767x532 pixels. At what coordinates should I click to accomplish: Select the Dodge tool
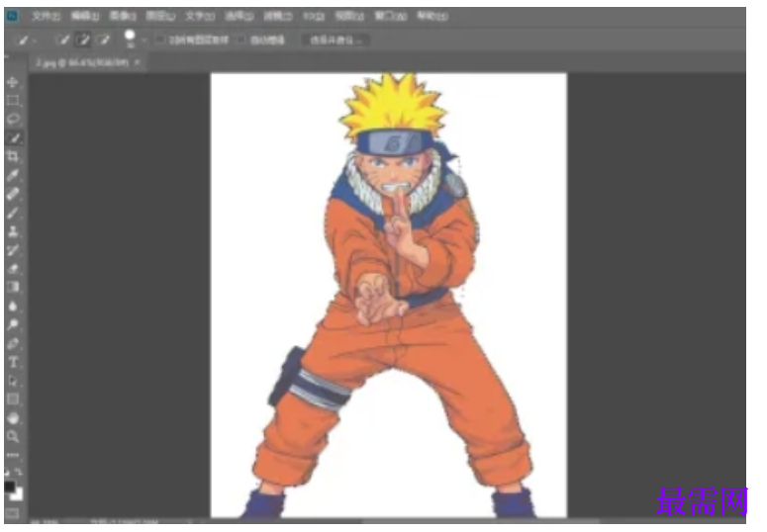pyautogui.click(x=13, y=324)
